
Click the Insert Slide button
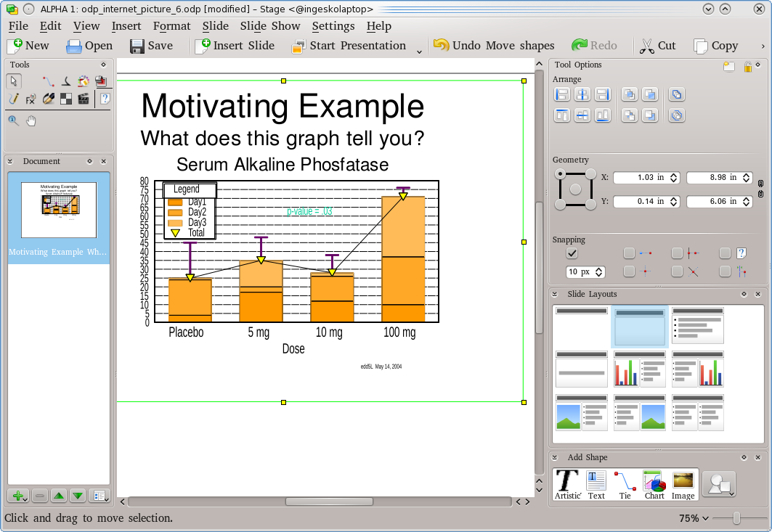coord(235,46)
